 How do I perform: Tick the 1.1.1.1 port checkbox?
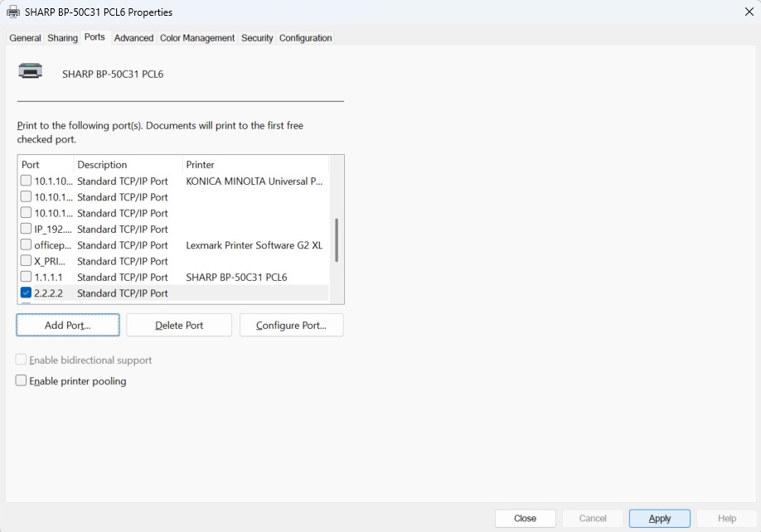[x=27, y=277]
